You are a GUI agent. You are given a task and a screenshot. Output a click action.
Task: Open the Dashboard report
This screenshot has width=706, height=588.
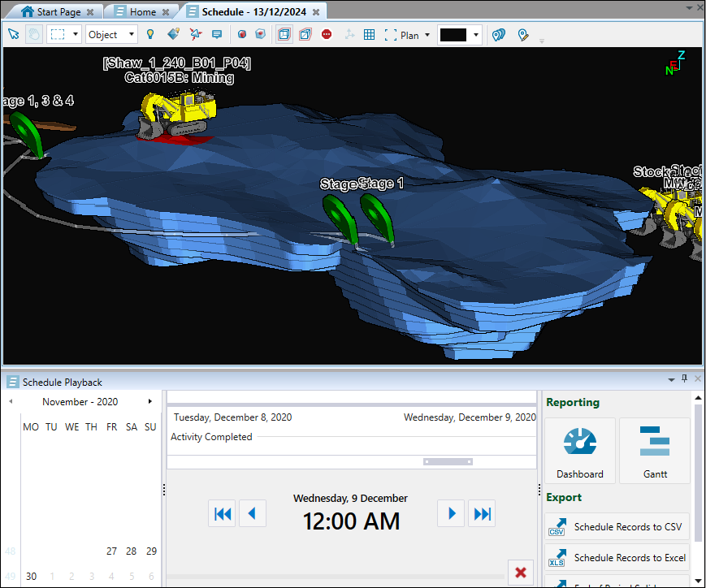click(580, 451)
